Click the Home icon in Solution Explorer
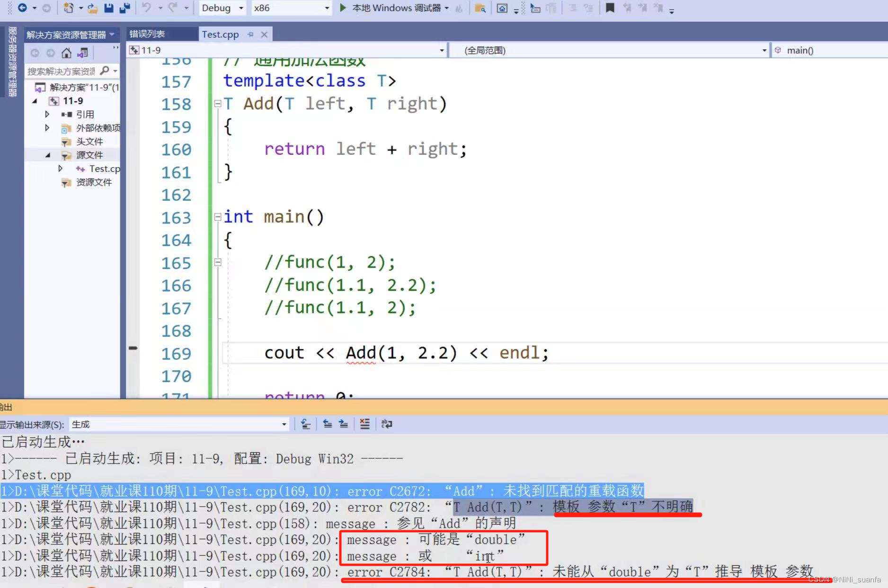The height and width of the screenshot is (588, 888). pos(66,53)
